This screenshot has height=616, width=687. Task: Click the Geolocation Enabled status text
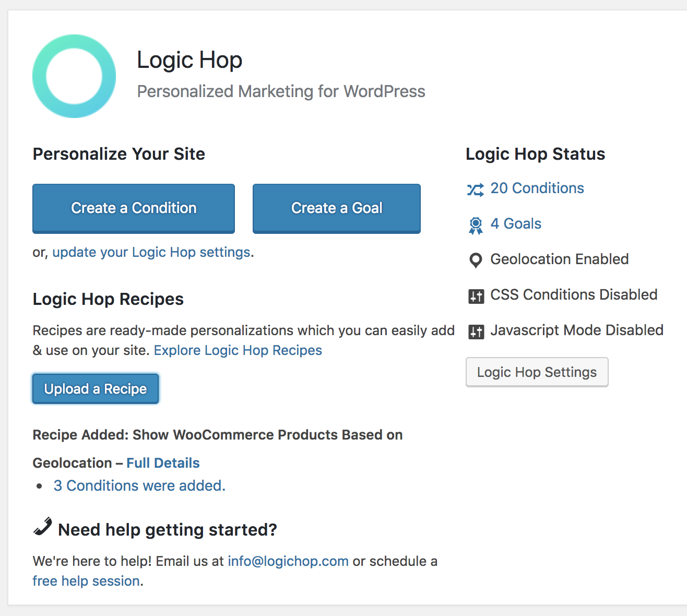[x=560, y=259]
